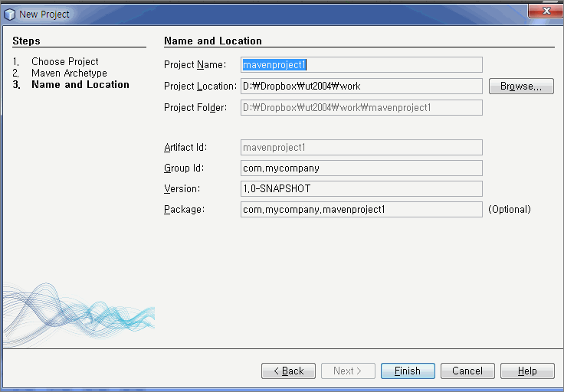
Task: Focus the Project Location path field
Action: [x=362, y=87]
